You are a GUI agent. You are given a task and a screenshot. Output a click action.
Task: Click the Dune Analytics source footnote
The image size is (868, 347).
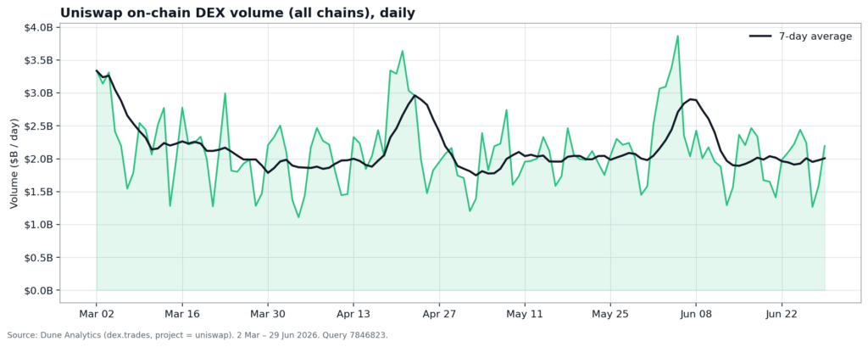[x=198, y=335]
